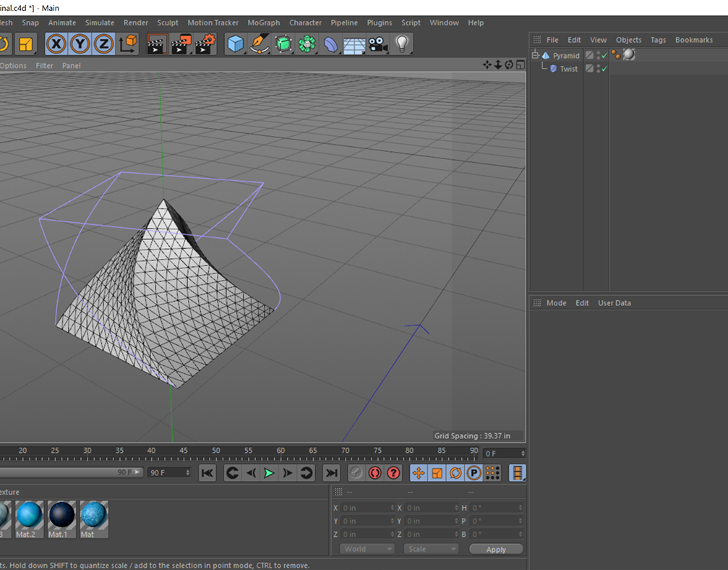Click the Floor/environment grid icon
The width and height of the screenshot is (728, 570).
pyautogui.click(x=354, y=45)
